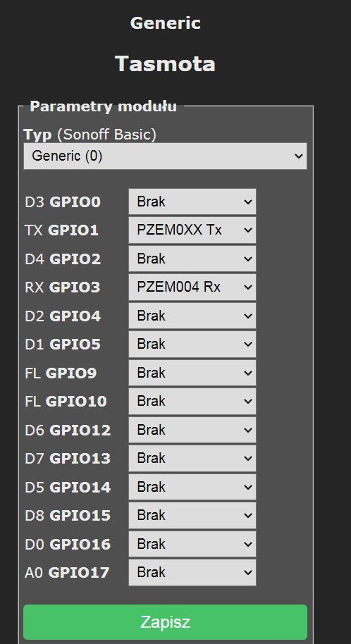Open the D4 GPIO2 dropdown
Image resolution: width=351 pixels, height=644 pixels.
(x=192, y=259)
